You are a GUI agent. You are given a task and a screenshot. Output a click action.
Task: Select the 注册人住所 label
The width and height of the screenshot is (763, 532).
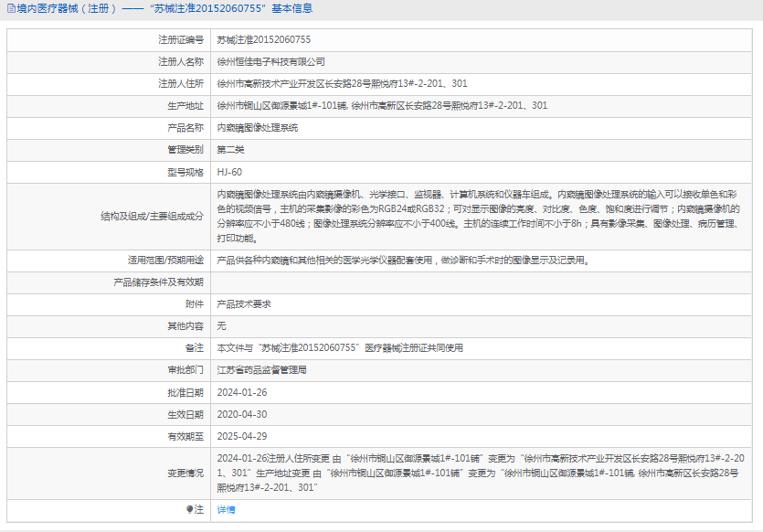pos(181,84)
